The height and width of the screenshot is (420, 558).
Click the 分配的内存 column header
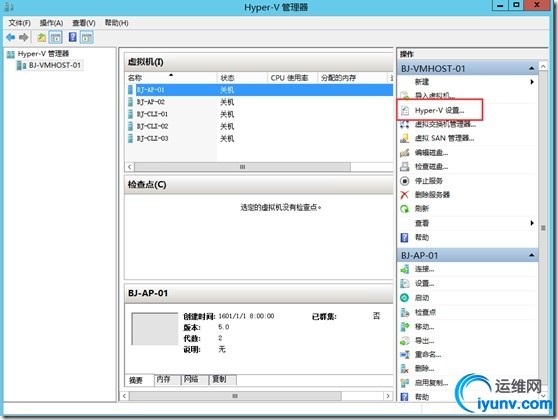(353, 78)
